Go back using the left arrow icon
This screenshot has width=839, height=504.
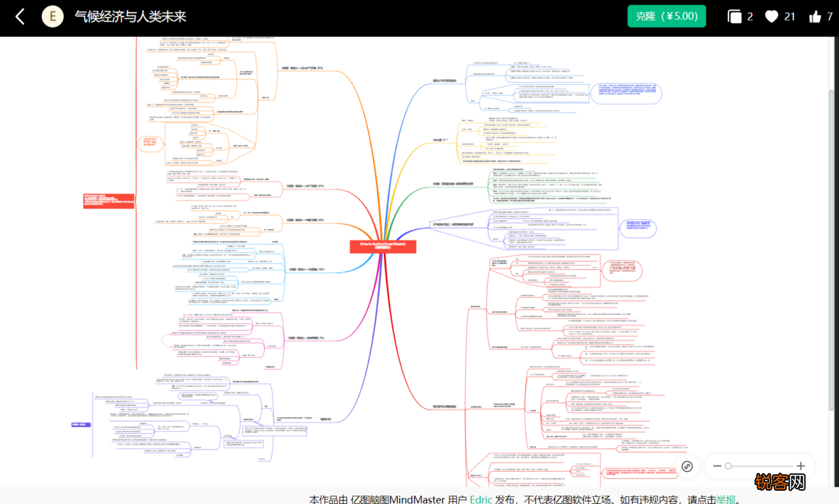coord(20,17)
